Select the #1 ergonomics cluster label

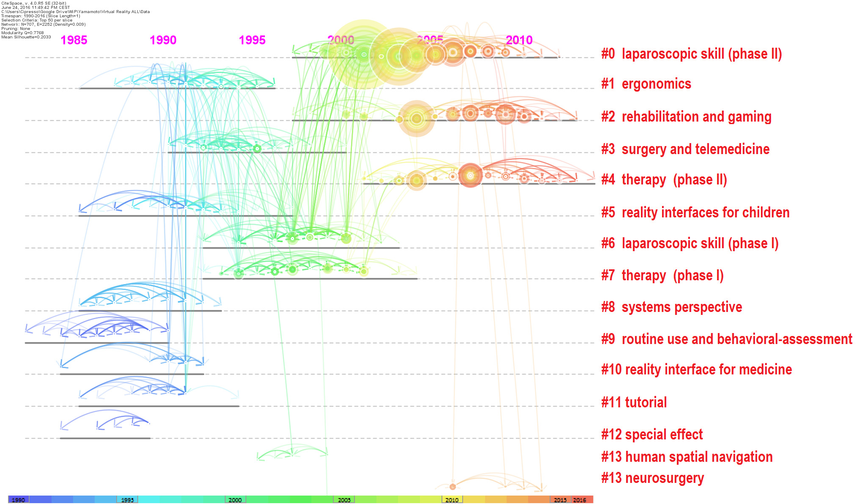click(x=646, y=84)
